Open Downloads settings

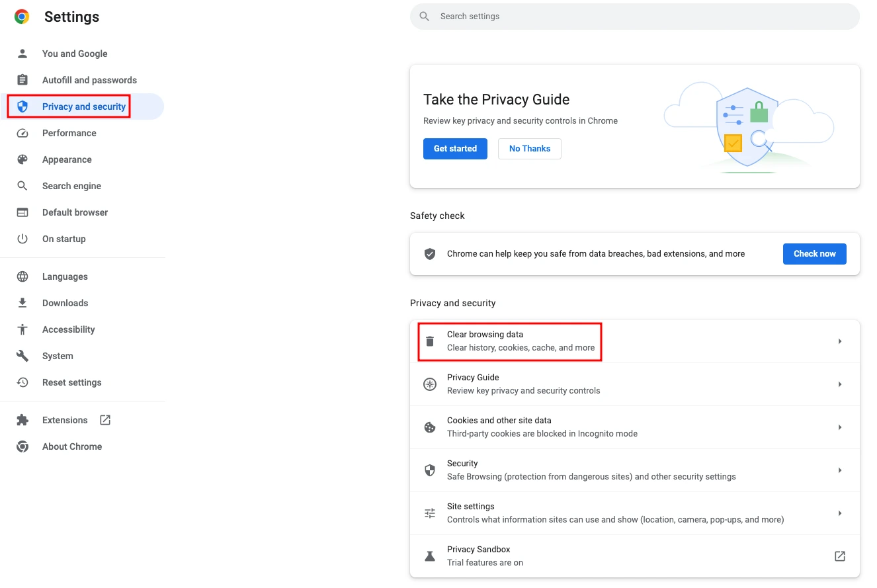[82, 303]
